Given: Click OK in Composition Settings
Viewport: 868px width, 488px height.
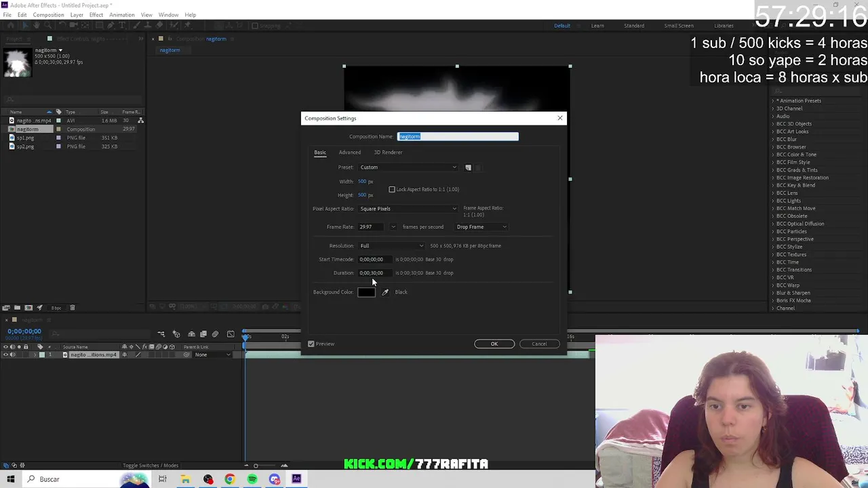Looking at the screenshot, I should 494,344.
